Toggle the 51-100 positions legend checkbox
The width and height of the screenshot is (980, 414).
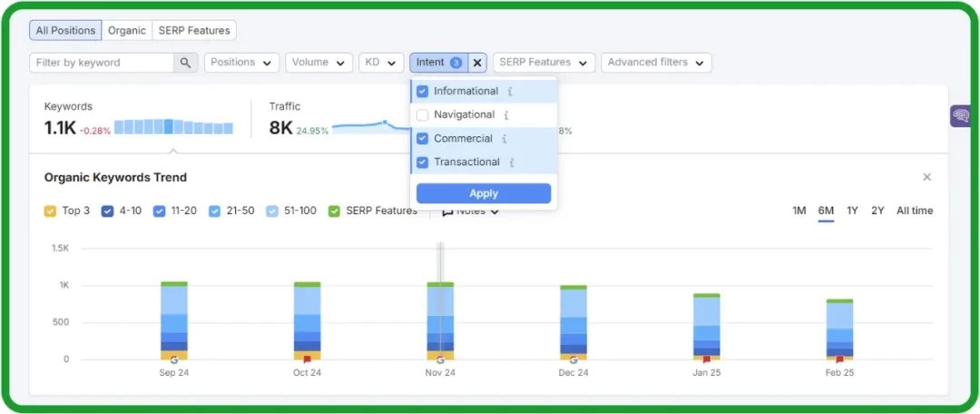272,212
